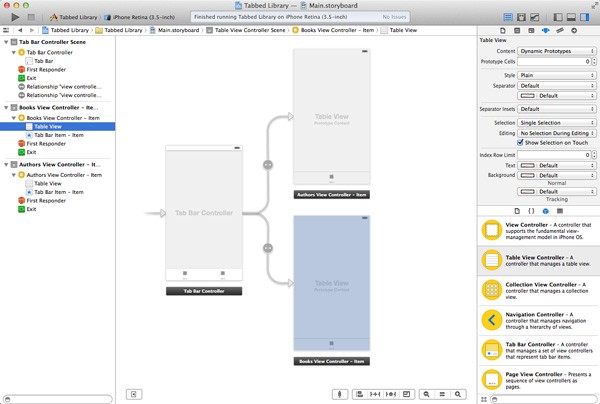Viewport: 600px width, 404px height.
Task: Collapse the Tab Bar Controller Scene
Action: (x=6, y=42)
